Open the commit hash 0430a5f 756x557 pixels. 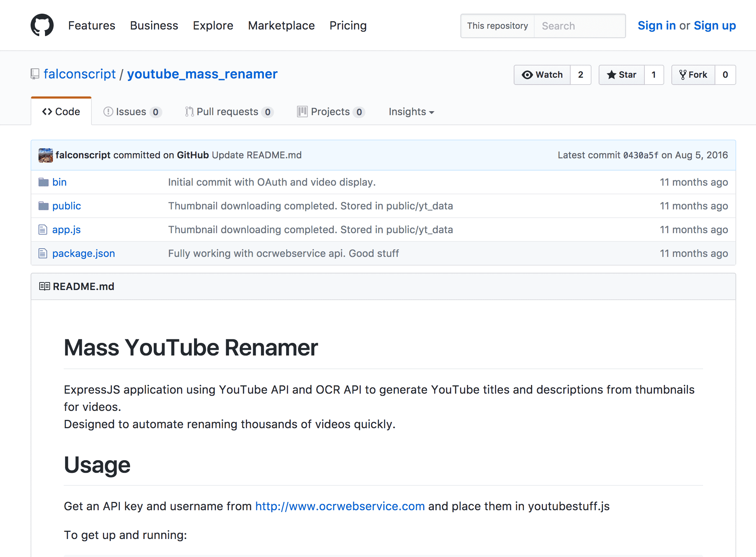641,155
